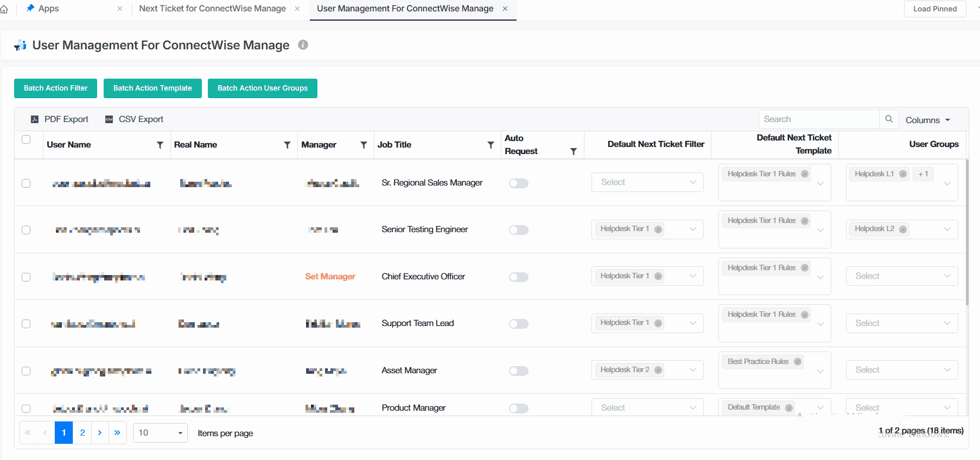Remove Helpdesk L1 group tag
Viewport: 980px width, 460px height.
[903, 174]
